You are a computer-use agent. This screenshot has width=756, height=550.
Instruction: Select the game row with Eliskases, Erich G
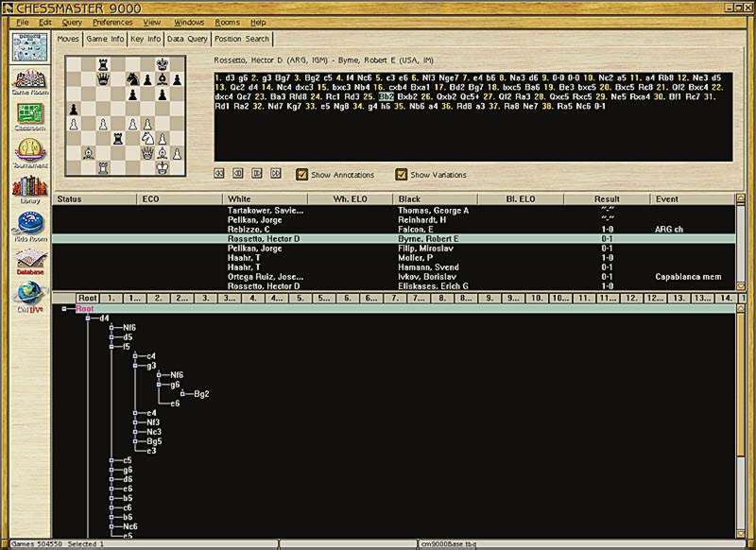point(394,285)
